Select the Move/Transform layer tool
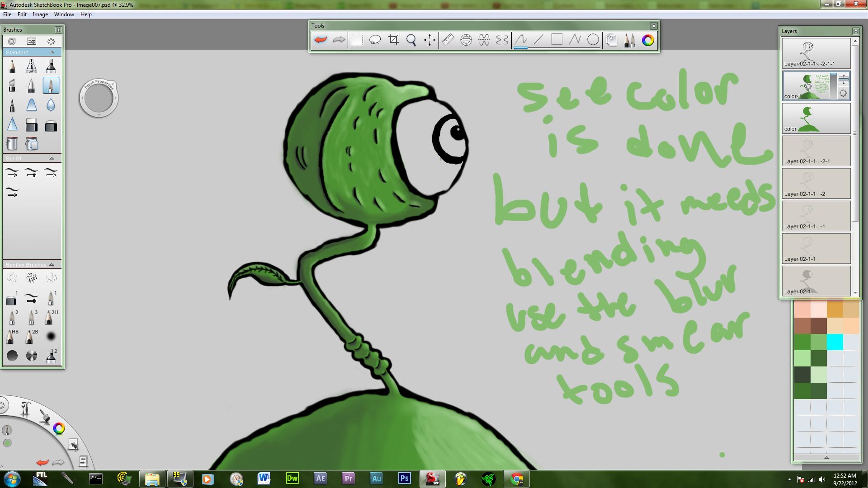 coord(430,40)
